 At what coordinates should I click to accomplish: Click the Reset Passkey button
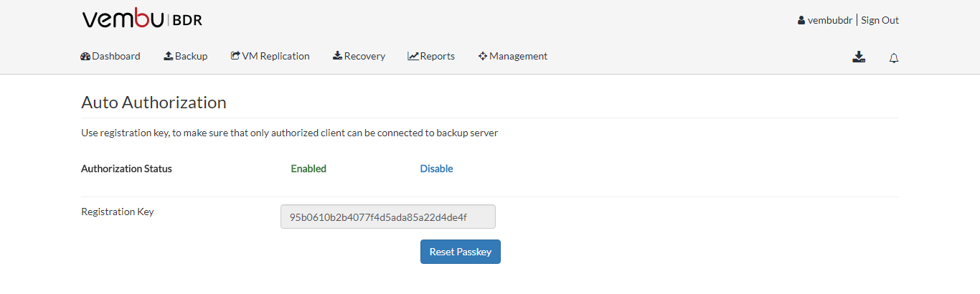coord(461,252)
